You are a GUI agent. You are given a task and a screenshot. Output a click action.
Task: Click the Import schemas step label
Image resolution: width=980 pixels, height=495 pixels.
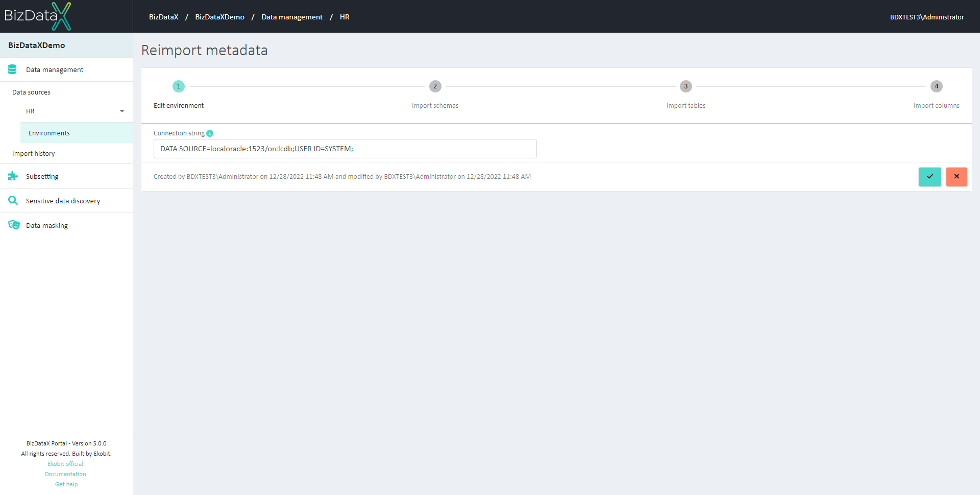pyautogui.click(x=435, y=106)
